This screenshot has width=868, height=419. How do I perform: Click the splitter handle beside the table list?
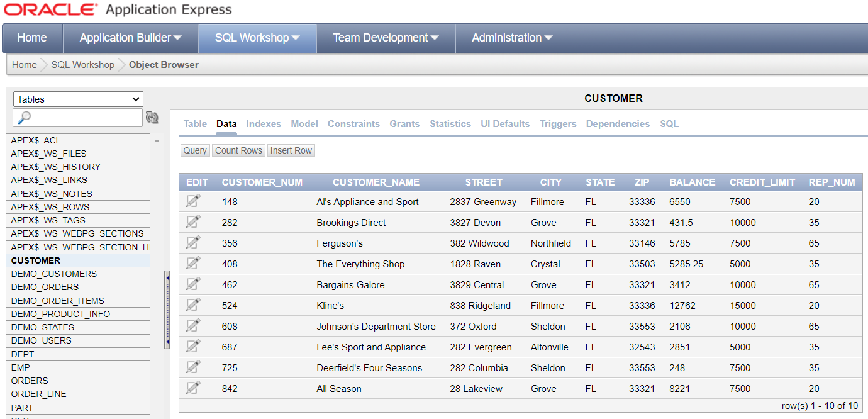[167, 308]
